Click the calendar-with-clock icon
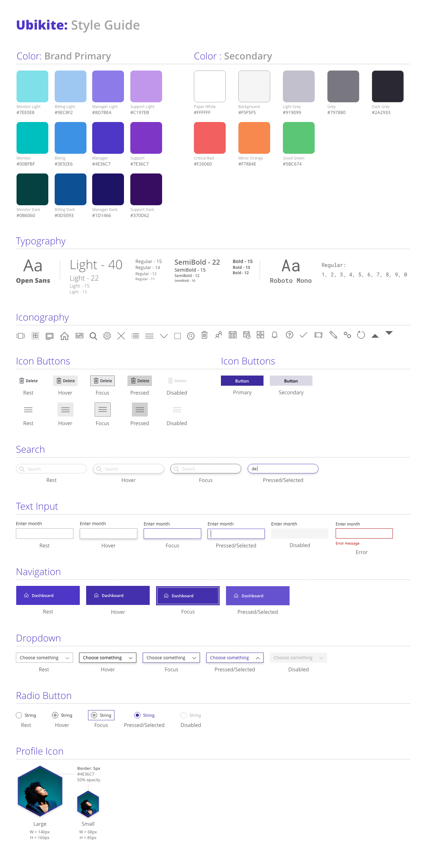 click(247, 335)
